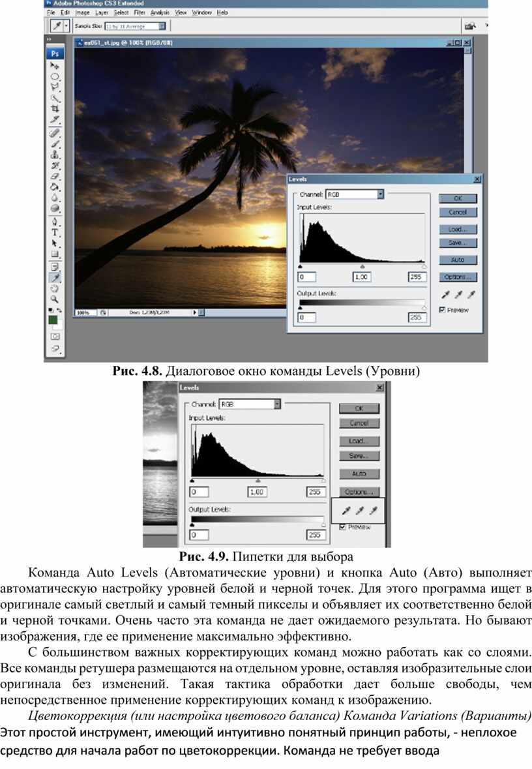This screenshot has height=769, width=532.
Task: Click the output 255 field in Fig. 4.8 Levels
Action: point(417,318)
